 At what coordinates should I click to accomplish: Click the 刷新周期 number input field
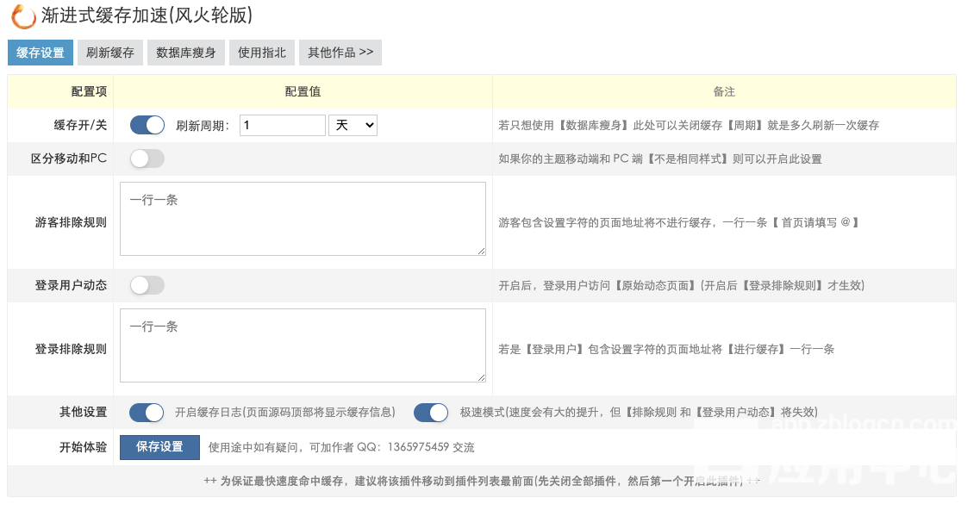[282, 126]
